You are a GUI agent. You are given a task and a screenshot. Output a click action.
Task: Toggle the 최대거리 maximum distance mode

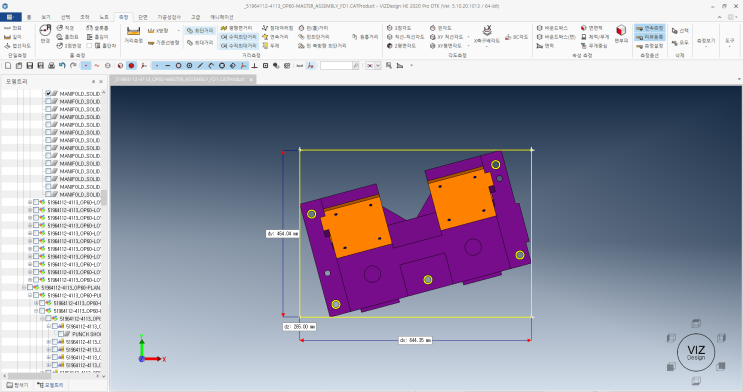coord(200,43)
